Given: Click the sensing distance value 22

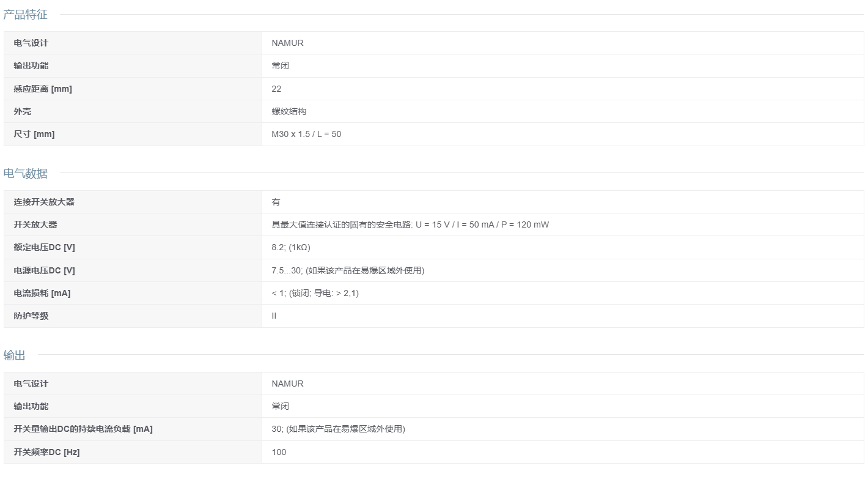Looking at the screenshot, I should tap(276, 89).
